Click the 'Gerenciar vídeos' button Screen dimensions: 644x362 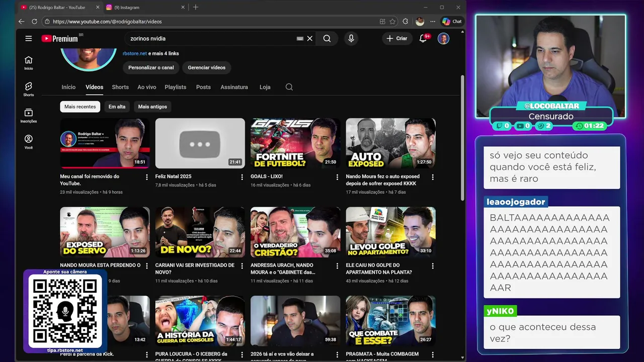pos(207,67)
